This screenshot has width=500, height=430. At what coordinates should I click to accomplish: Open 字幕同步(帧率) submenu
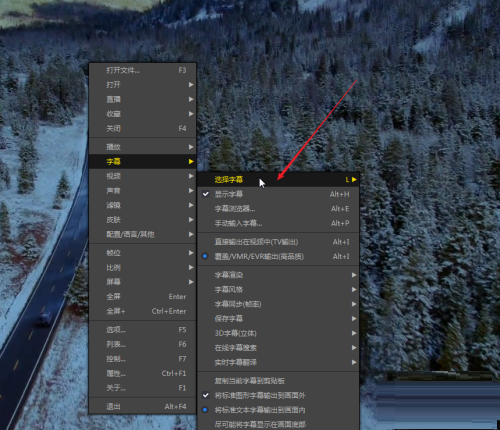pos(279,304)
